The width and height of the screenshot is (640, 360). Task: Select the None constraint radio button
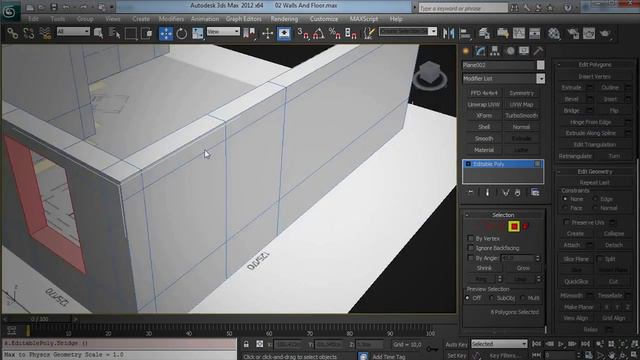click(565, 199)
